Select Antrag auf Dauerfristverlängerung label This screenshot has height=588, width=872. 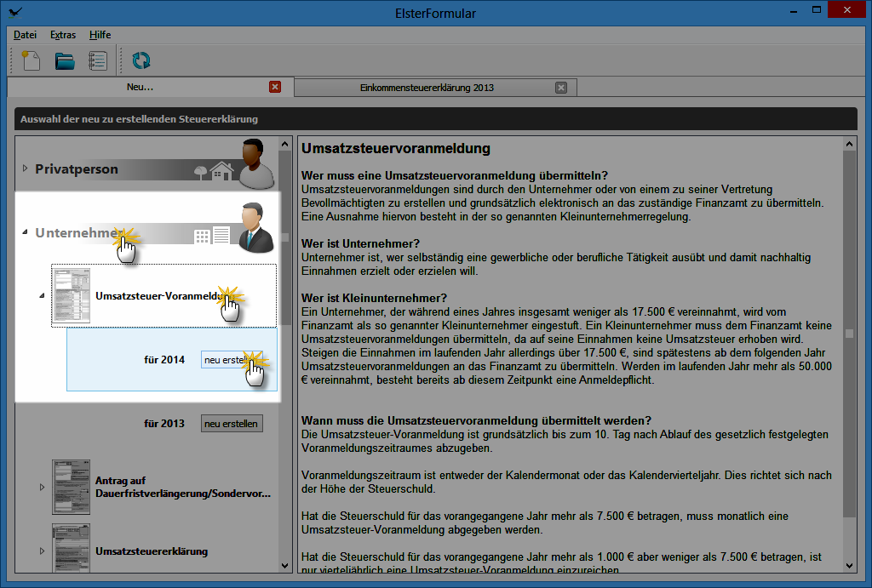click(183, 487)
